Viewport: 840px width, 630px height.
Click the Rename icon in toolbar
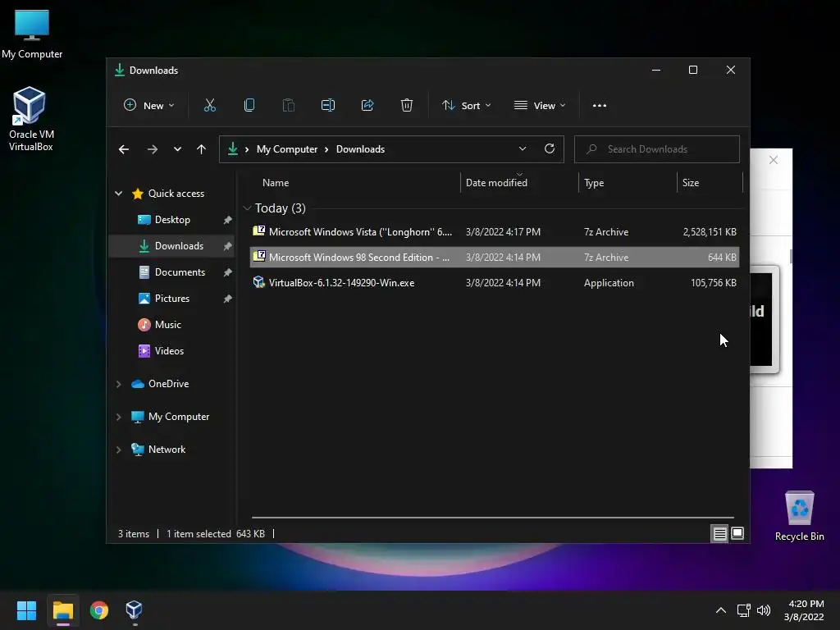click(328, 106)
